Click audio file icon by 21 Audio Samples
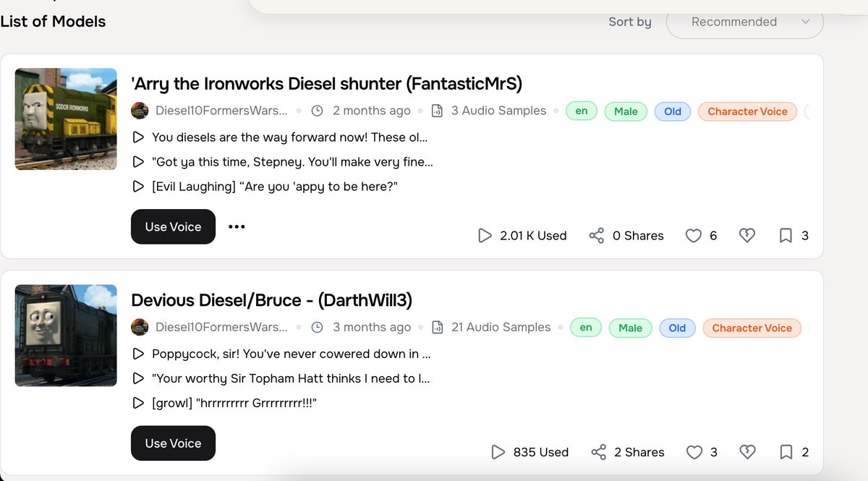Viewport: 868px width, 481px height. (x=437, y=327)
